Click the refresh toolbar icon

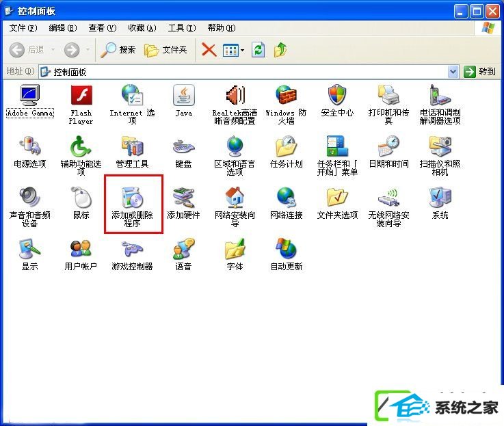(x=258, y=50)
